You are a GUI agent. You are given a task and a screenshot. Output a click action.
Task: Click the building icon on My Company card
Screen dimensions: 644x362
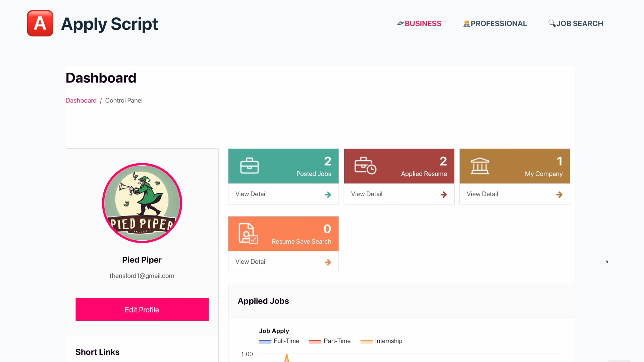click(x=480, y=166)
